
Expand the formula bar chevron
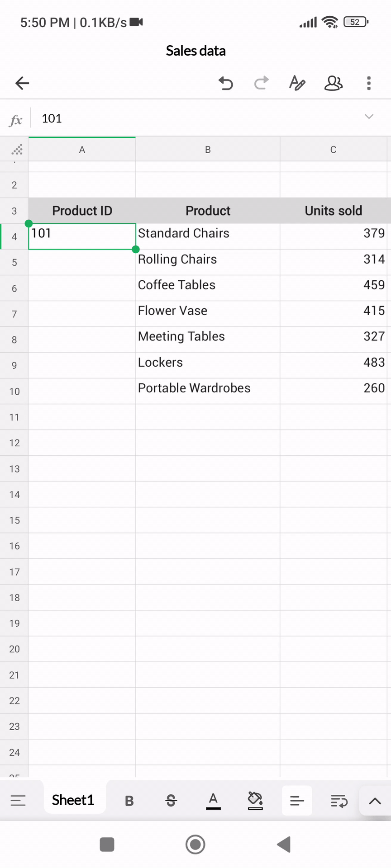point(369,117)
